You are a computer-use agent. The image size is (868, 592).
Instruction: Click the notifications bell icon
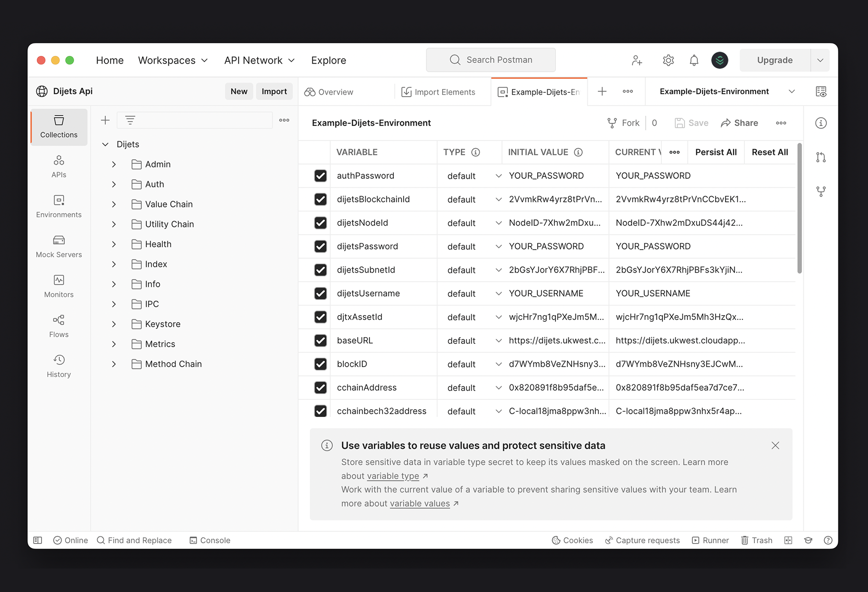[x=694, y=60]
